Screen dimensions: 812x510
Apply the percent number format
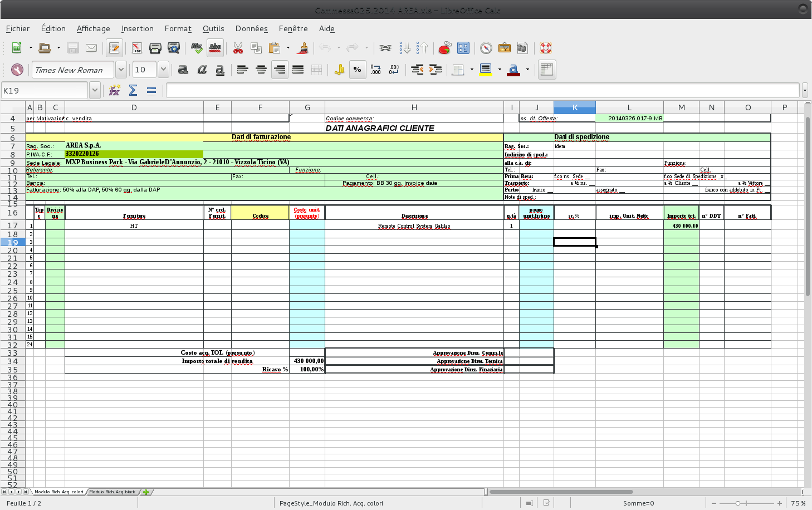tap(358, 70)
